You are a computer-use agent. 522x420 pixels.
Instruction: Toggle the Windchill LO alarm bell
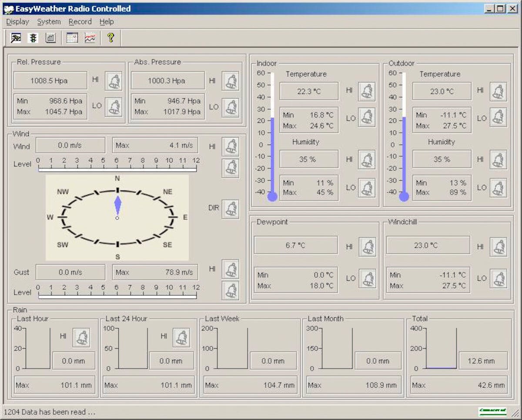(x=499, y=279)
